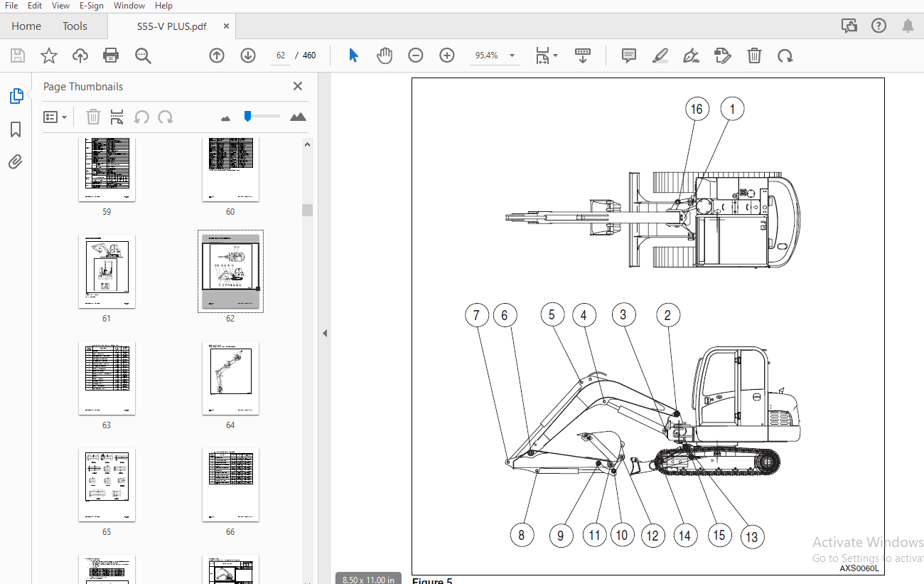Bookmark file with the star icon
This screenshot has width=924, height=584.
coord(49,55)
